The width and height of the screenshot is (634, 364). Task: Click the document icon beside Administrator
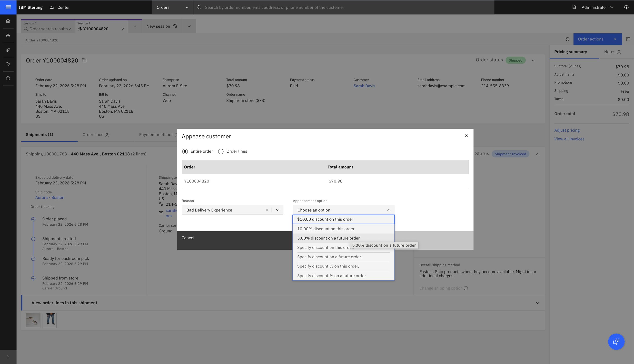tap(574, 7)
